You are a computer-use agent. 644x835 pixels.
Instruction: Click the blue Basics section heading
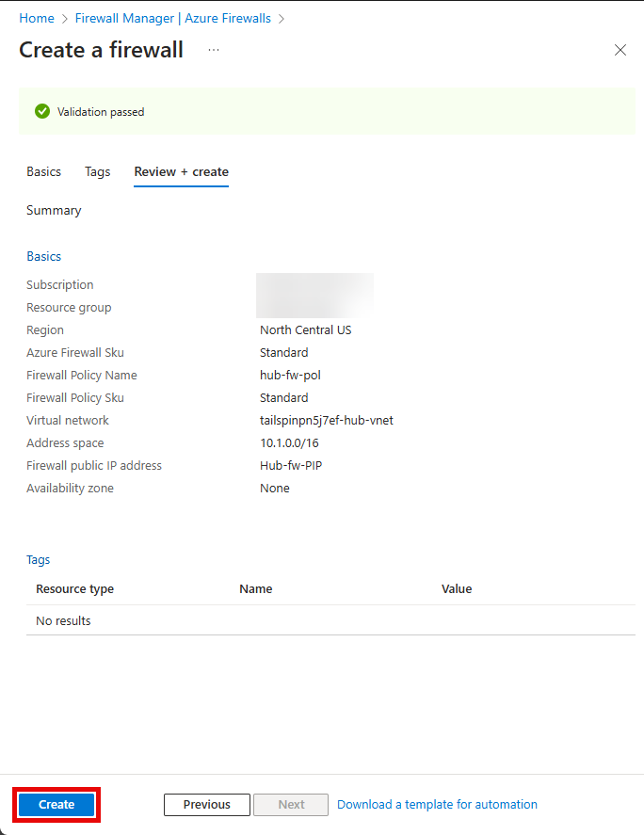(x=43, y=257)
